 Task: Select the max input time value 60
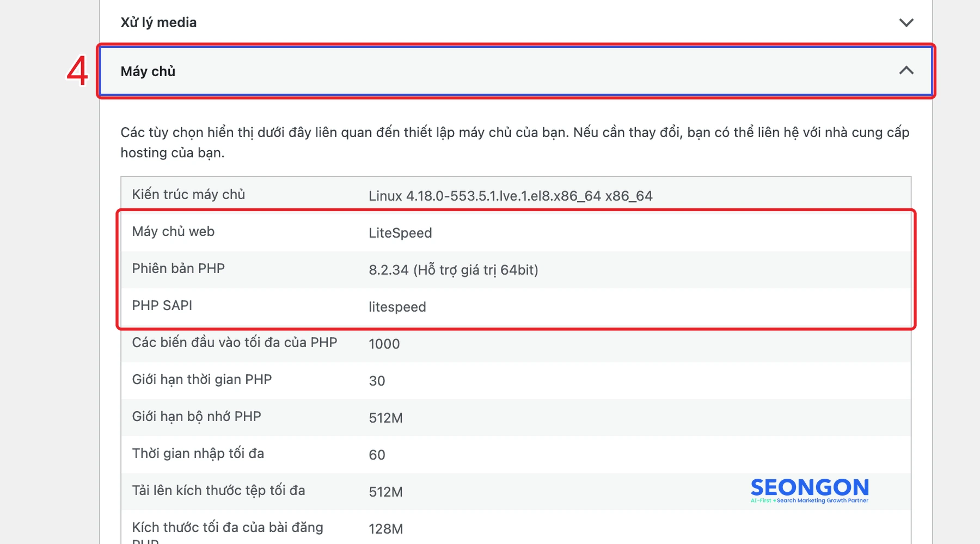click(x=377, y=455)
